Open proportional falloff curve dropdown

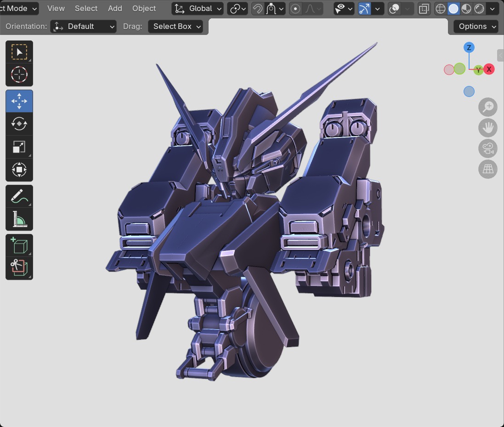[x=312, y=9]
